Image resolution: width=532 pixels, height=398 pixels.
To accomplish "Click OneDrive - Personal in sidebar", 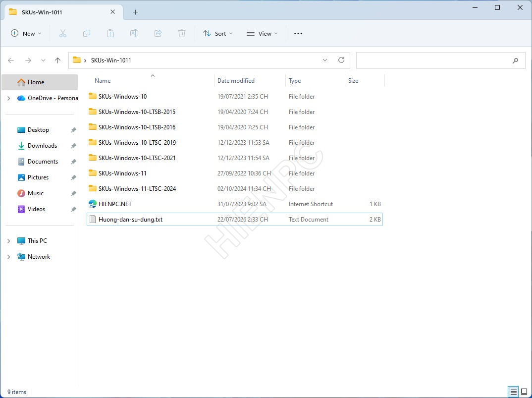I will coord(53,98).
